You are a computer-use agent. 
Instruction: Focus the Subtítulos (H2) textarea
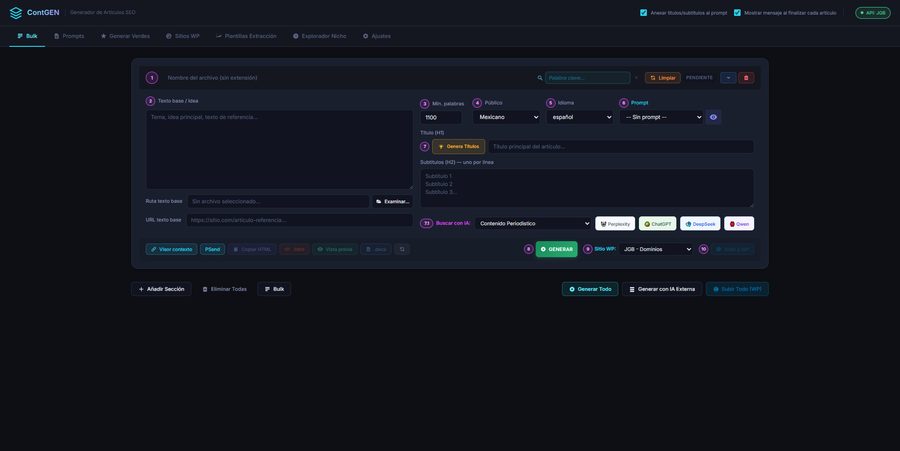click(587, 188)
